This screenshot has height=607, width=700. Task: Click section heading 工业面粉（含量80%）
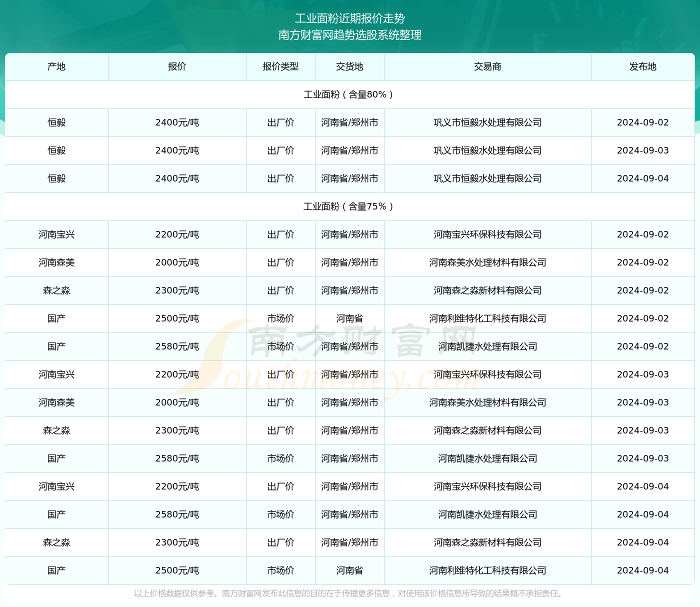pyautogui.click(x=349, y=94)
